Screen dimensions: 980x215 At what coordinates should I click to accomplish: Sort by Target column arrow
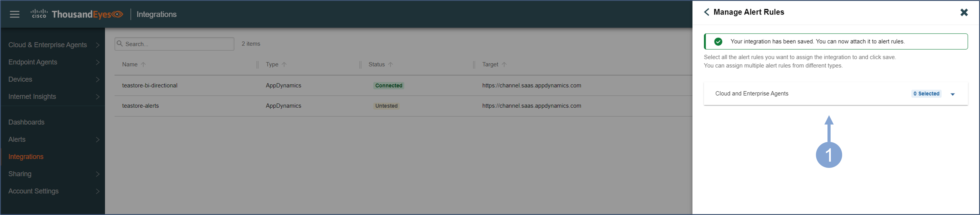tap(504, 65)
